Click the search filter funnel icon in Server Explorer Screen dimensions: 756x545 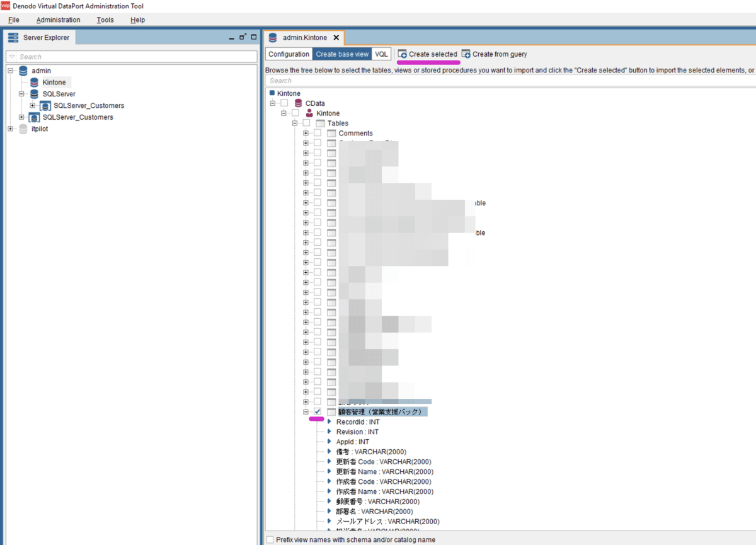click(x=12, y=57)
